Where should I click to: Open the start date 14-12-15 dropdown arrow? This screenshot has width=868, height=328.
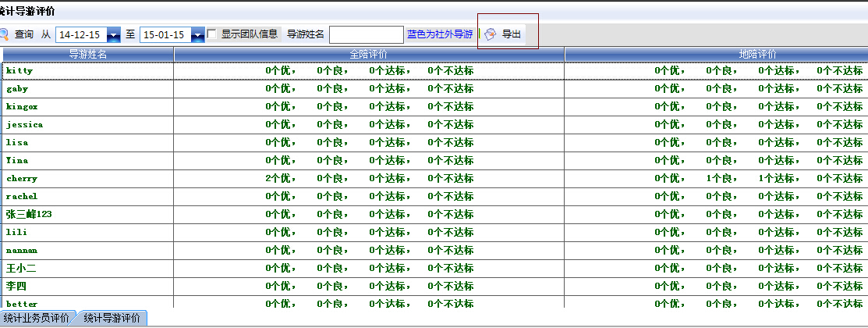[x=114, y=35]
